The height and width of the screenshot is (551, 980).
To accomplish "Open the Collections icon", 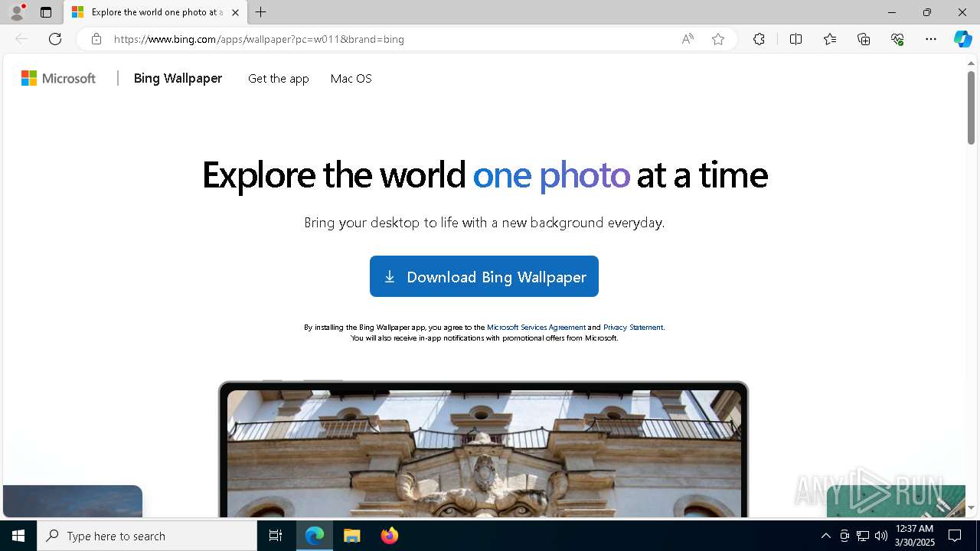I will 864,39.
